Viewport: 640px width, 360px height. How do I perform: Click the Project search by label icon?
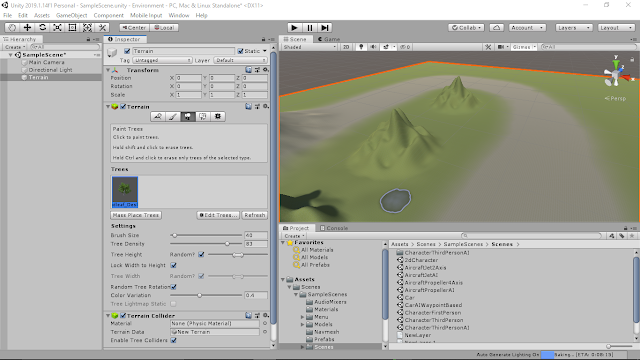(622, 236)
